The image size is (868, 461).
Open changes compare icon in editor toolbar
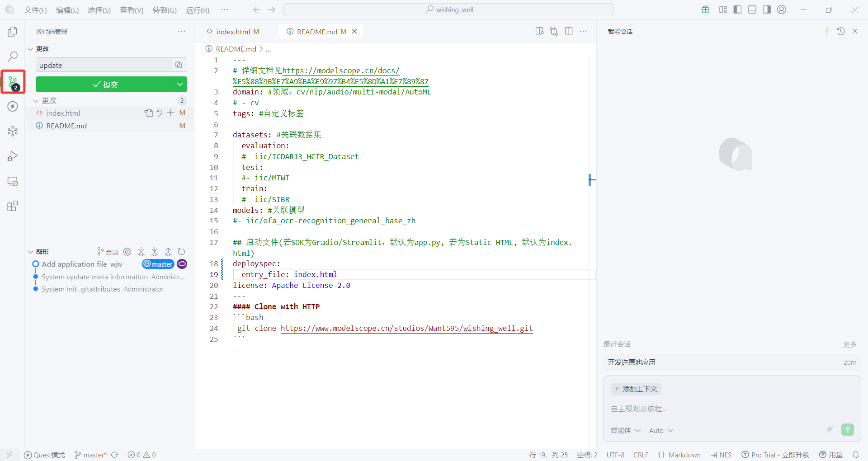554,31
